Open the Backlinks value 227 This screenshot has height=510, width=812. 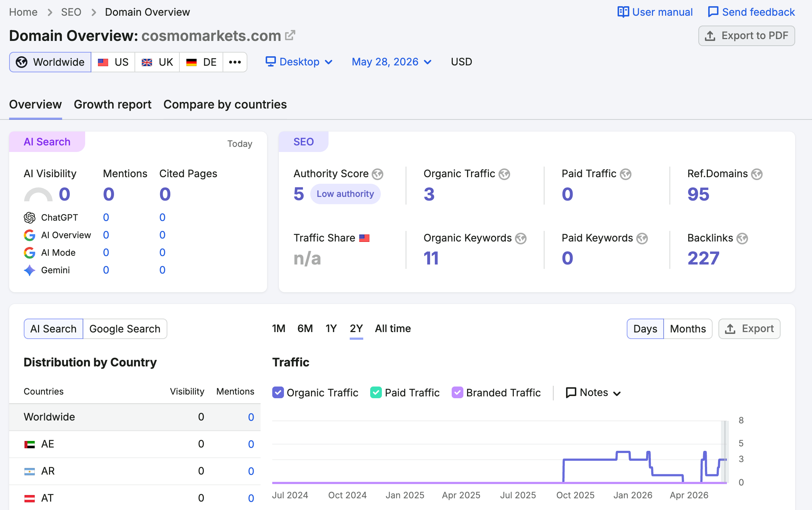tap(703, 258)
